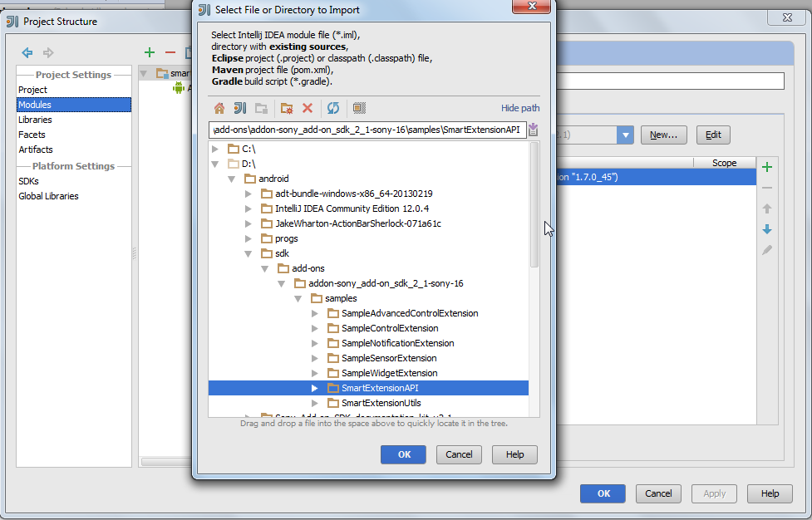
Task: Go to home directory icon
Action: [x=219, y=108]
